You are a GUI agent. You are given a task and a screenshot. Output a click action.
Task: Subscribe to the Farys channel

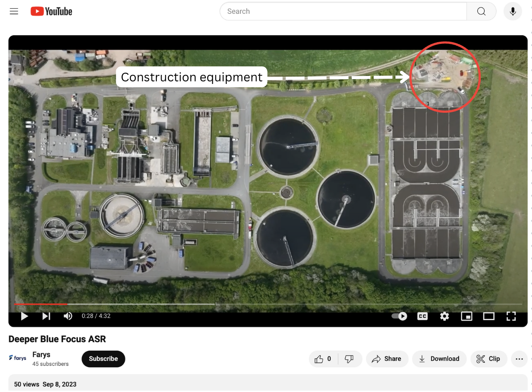[103, 359]
